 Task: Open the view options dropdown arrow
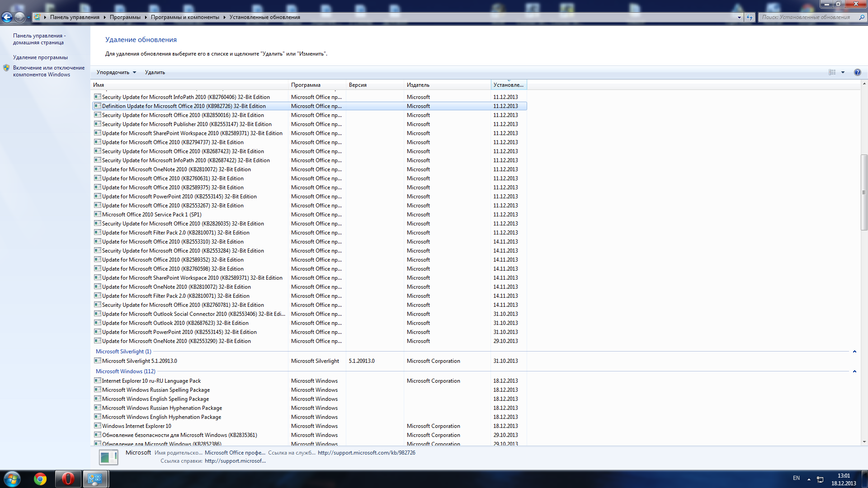(843, 72)
